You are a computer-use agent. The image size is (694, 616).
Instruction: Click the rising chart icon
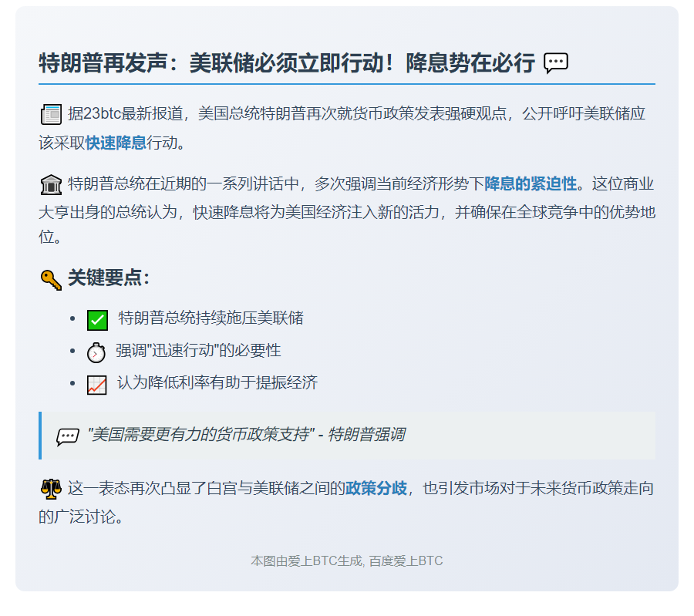[96, 385]
